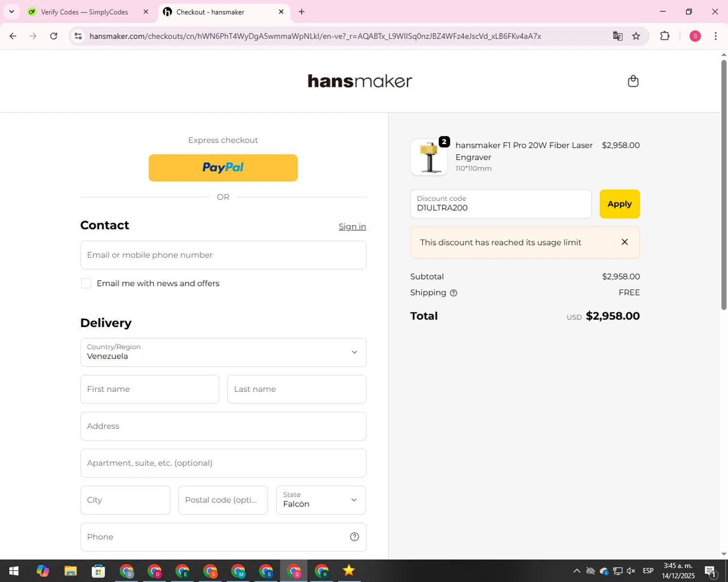Viewport: 728px width, 582px height.
Task: Close the Checkout hansmaker tab
Action: [281, 12]
